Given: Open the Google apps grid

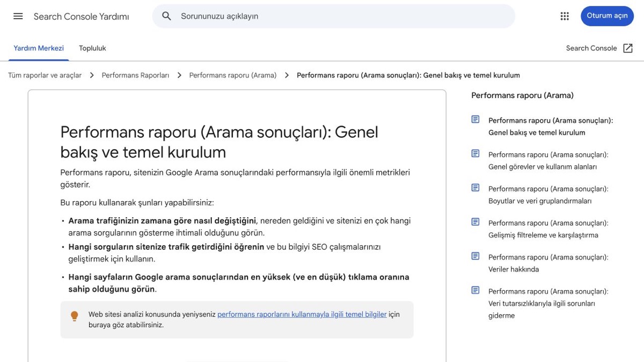Looking at the screenshot, I should pos(565,16).
